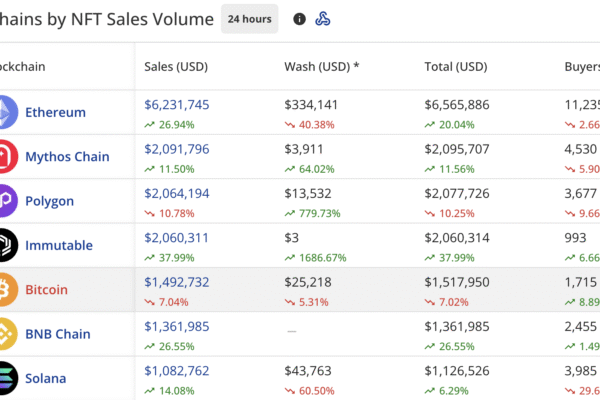Click the Solana logo icon
The image size is (600, 400).
point(5,378)
